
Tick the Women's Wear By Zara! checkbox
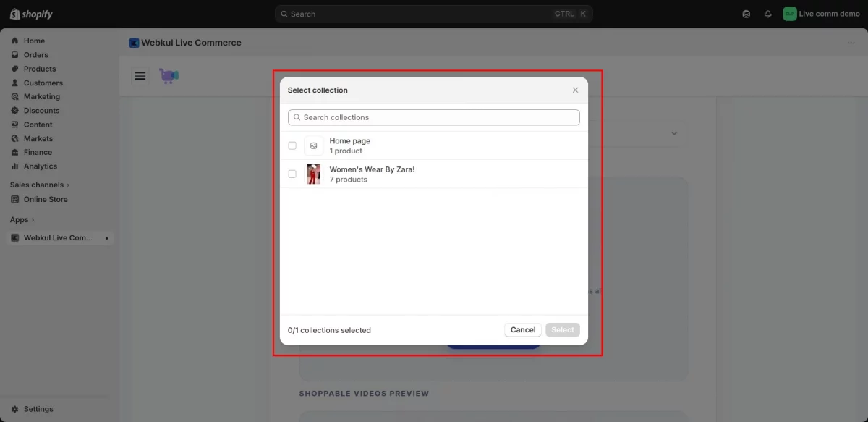[x=292, y=174]
